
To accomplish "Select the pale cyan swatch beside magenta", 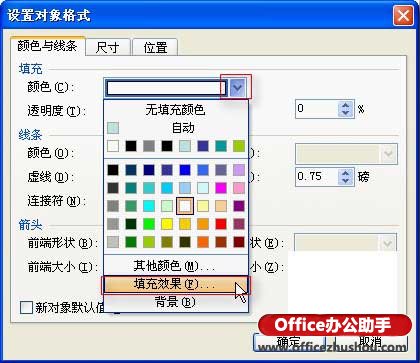I will pyautogui.click(x=203, y=188).
